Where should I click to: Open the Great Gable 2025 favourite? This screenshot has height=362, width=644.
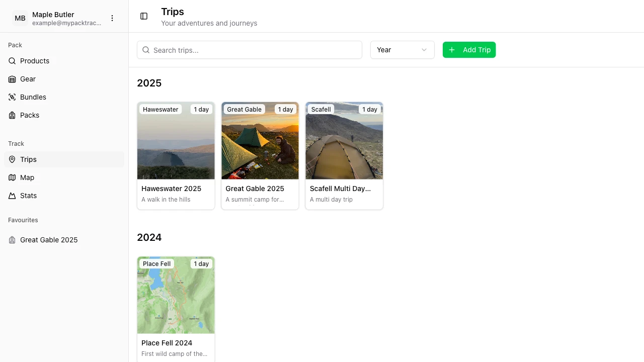[49, 240]
